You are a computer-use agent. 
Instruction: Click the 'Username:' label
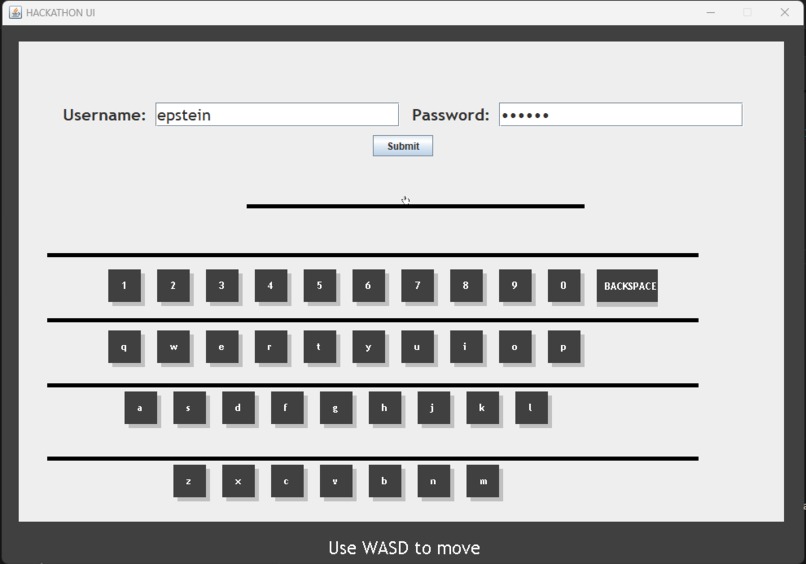point(104,115)
